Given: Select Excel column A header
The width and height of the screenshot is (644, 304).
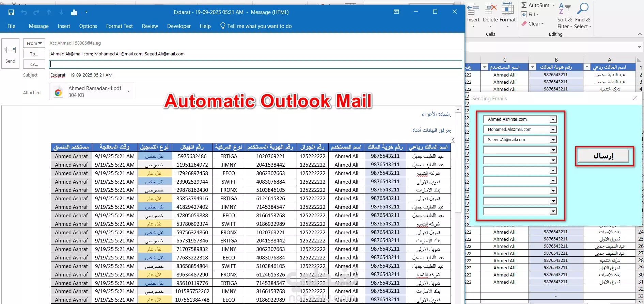Looking at the screenshot, I should [609, 60].
